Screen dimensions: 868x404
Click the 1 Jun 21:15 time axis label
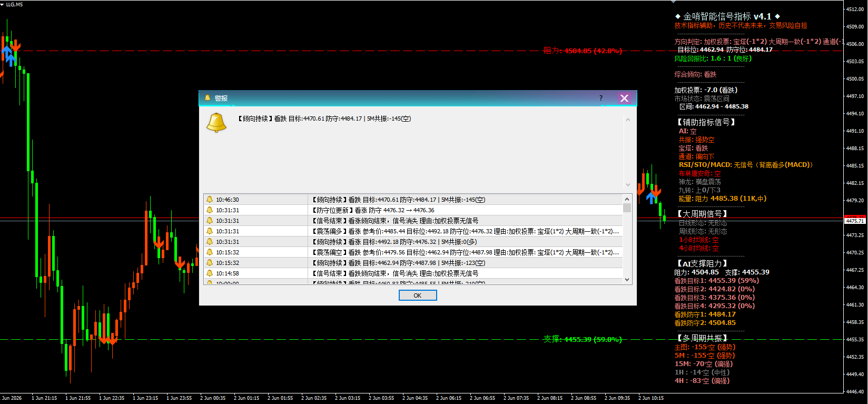(x=44, y=398)
